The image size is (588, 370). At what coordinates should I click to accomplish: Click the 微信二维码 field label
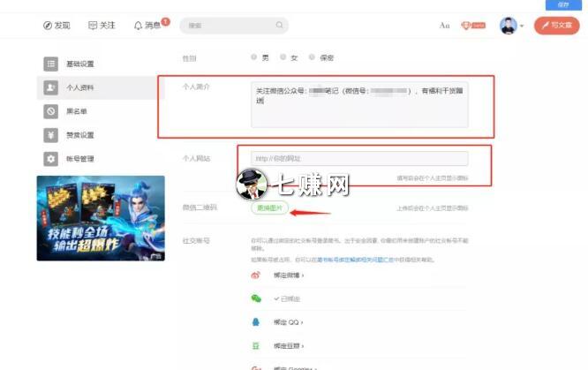(200, 208)
